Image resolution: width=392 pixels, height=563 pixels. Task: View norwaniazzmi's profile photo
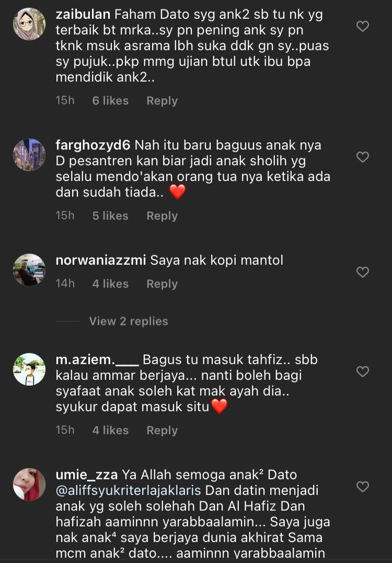[29, 269]
